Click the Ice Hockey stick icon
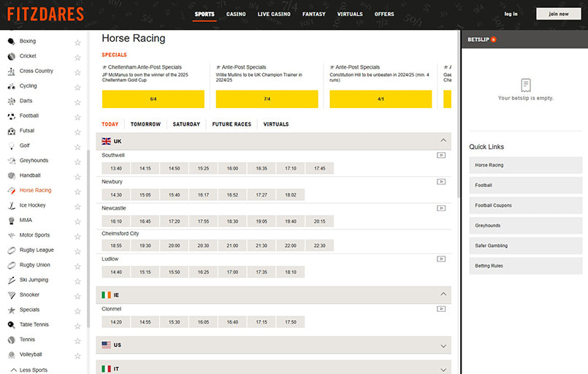 (12, 205)
